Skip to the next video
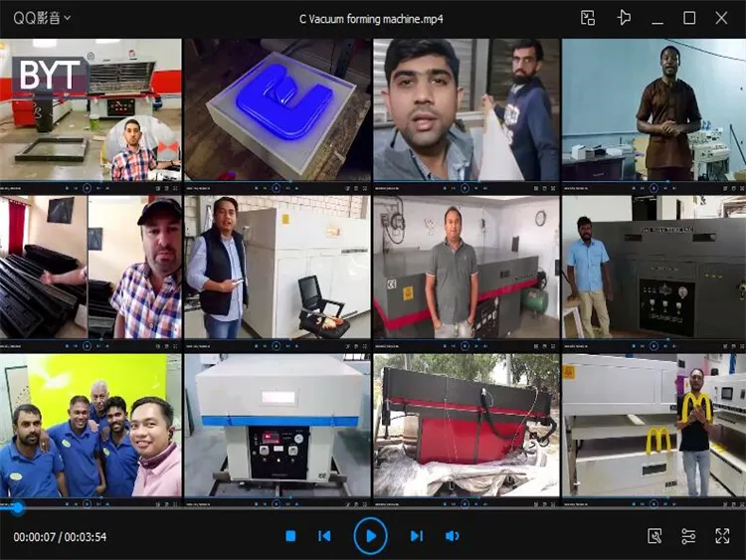 tap(417, 536)
